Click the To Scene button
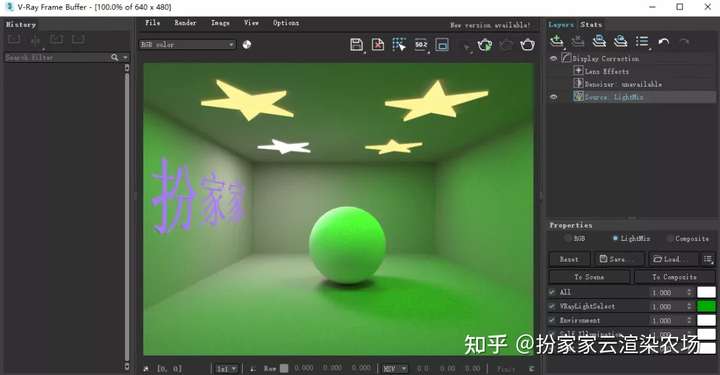The width and height of the screenshot is (720, 375). point(589,277)
